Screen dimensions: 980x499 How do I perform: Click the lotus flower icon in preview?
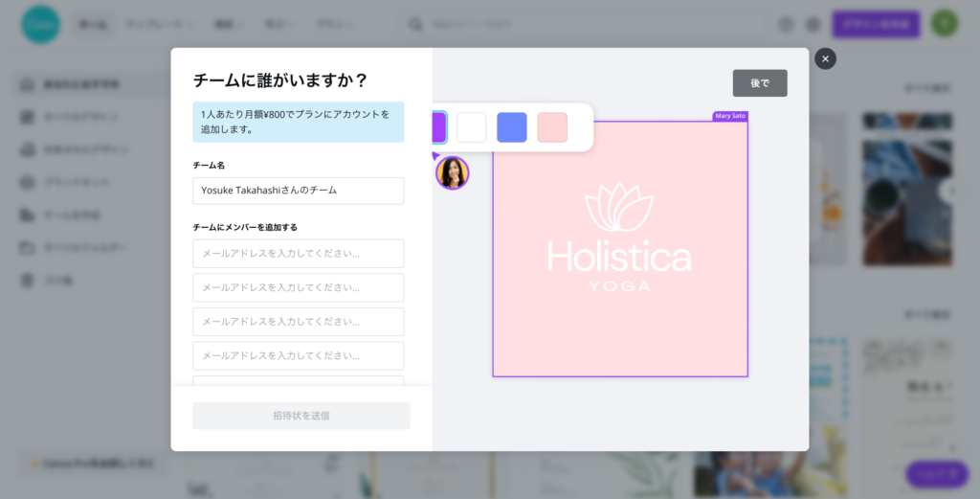coord(619,207)
